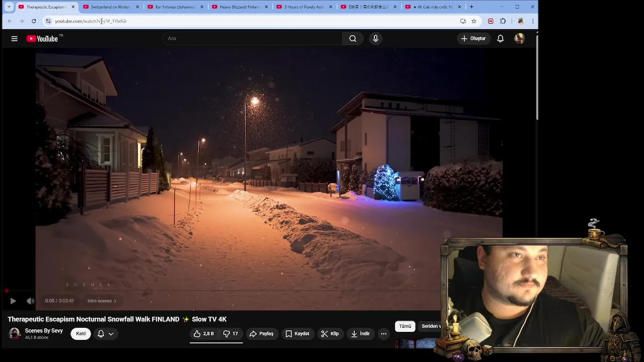
Task: Close the Therapeutic Escapism tab
Action: click(x=73, y=7)
